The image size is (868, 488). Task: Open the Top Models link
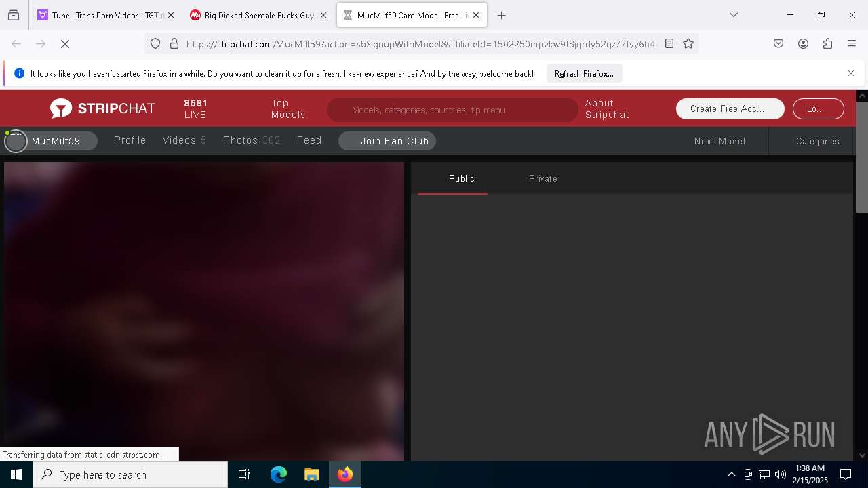coord(288,108)
